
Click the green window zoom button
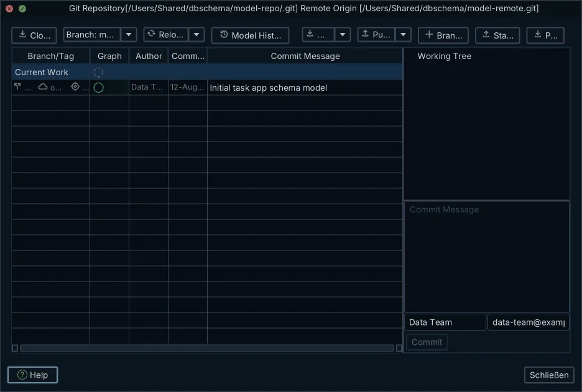[x=22, y=9]
